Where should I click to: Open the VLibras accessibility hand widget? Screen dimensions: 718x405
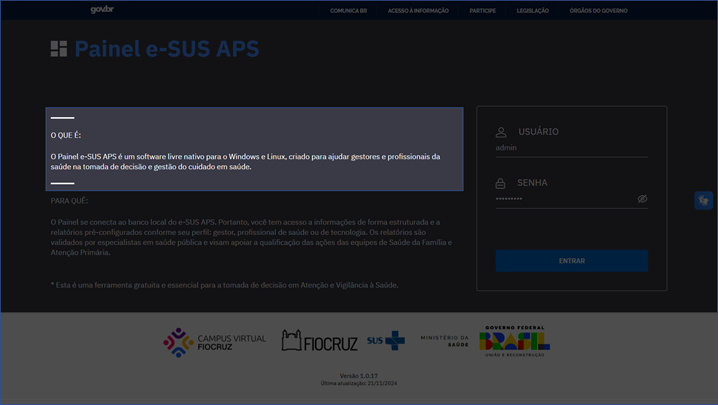[x=703, y=201]
